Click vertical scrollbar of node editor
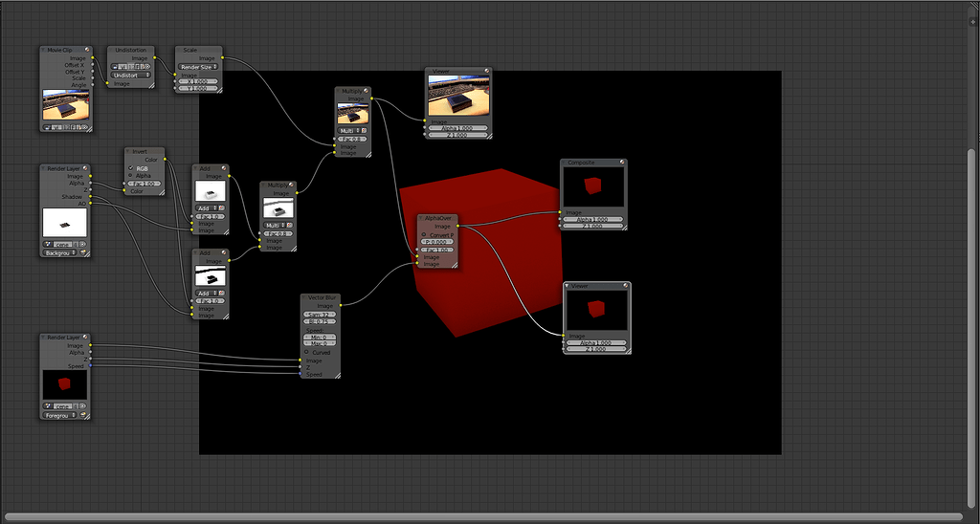This screenshot has width=980, height=524. click(972, 328)
